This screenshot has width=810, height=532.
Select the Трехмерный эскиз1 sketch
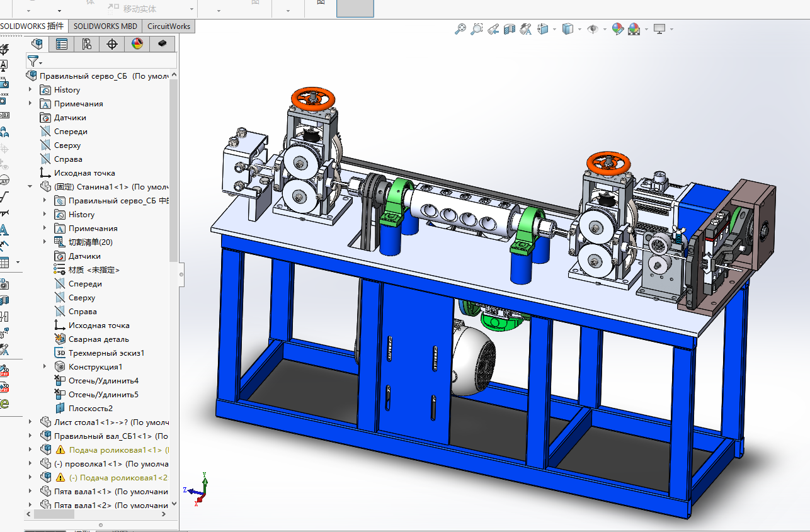100,353
